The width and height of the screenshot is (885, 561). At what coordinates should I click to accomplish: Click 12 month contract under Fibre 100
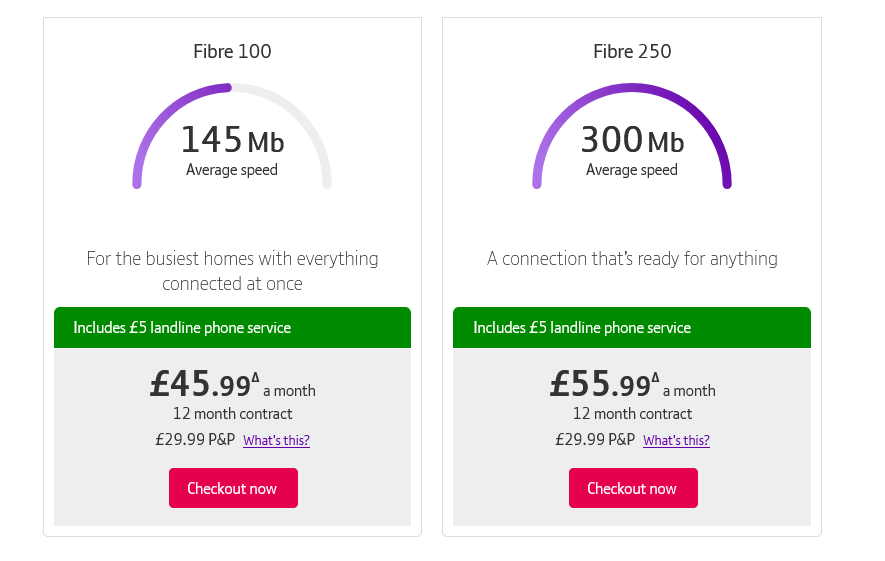coord(233,414)
